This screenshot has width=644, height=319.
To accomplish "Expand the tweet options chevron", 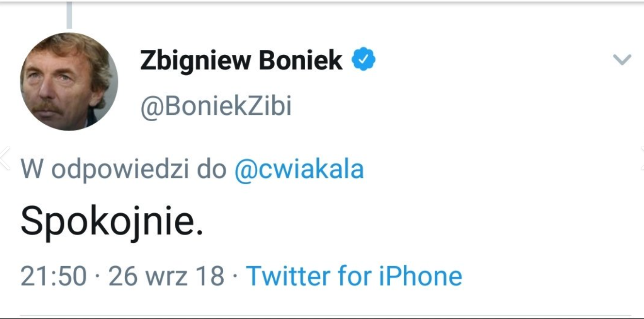I will point(622,60).
